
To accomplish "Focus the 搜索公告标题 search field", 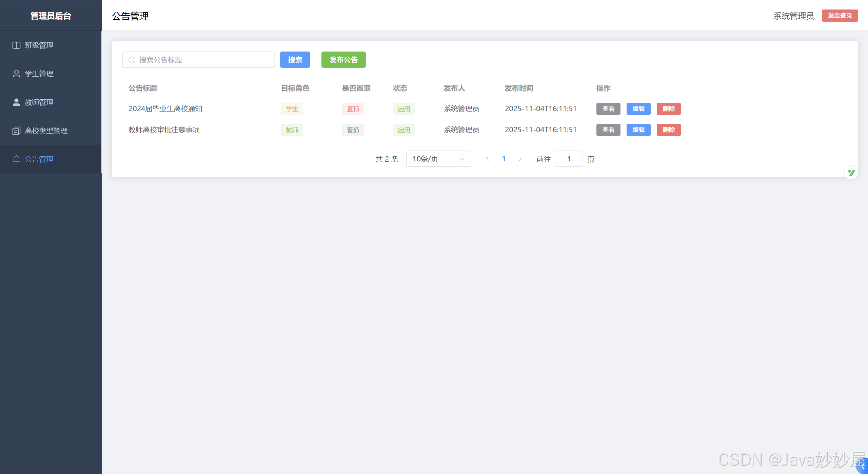I will click(199, 60).
